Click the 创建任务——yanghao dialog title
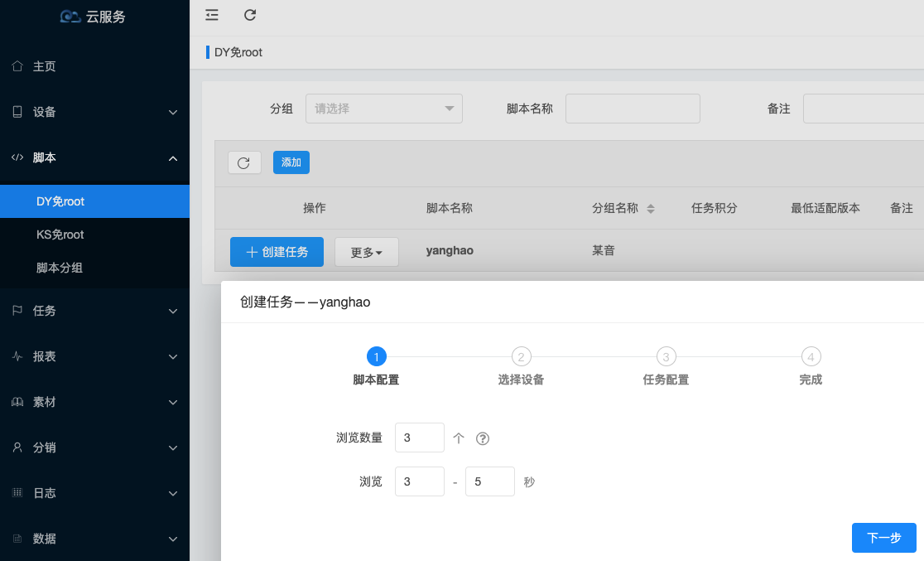This screenshot has height=561, width=924. coord(306,302)
